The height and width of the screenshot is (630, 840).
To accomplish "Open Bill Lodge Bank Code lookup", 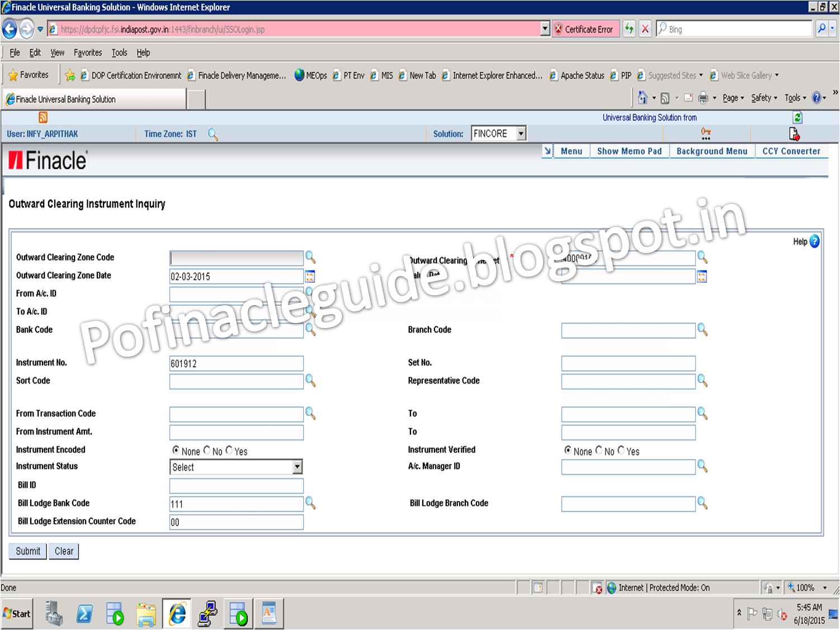I will (x=310, y=503).
